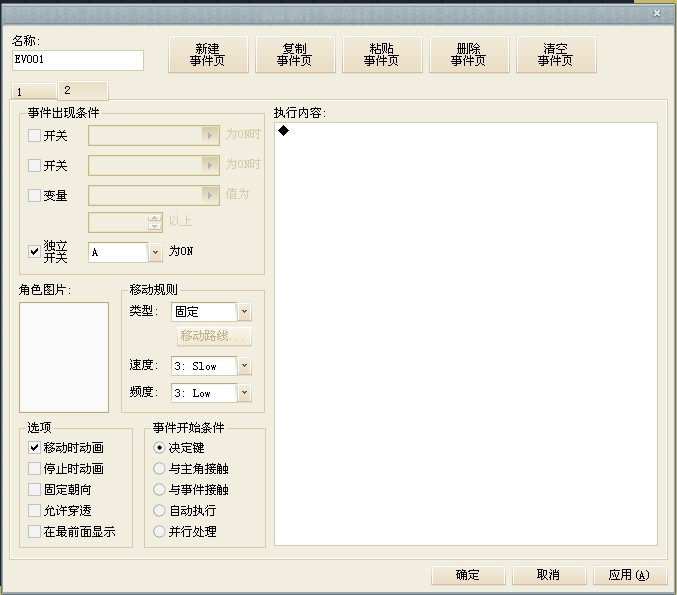Open the 频度 3: Low dropdown

(244, 393)
